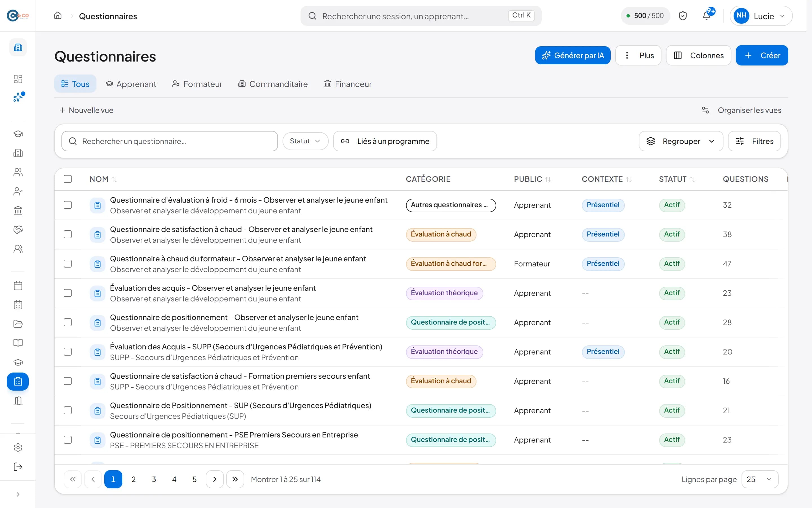812x508 pixels.
Task: Open the Colonnes column chooser
Action: click(x=698, y=55)
